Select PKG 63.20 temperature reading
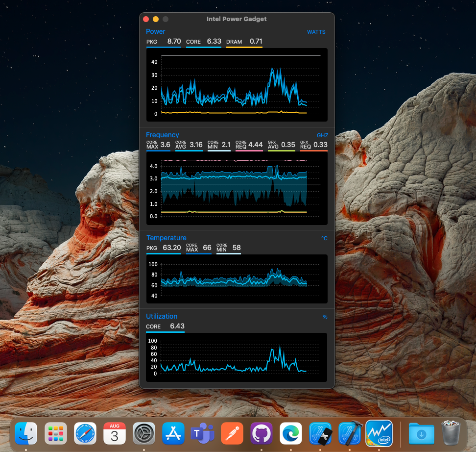Image resolution: width=476 pixels, height=452 pixels. tap(164, 248)
